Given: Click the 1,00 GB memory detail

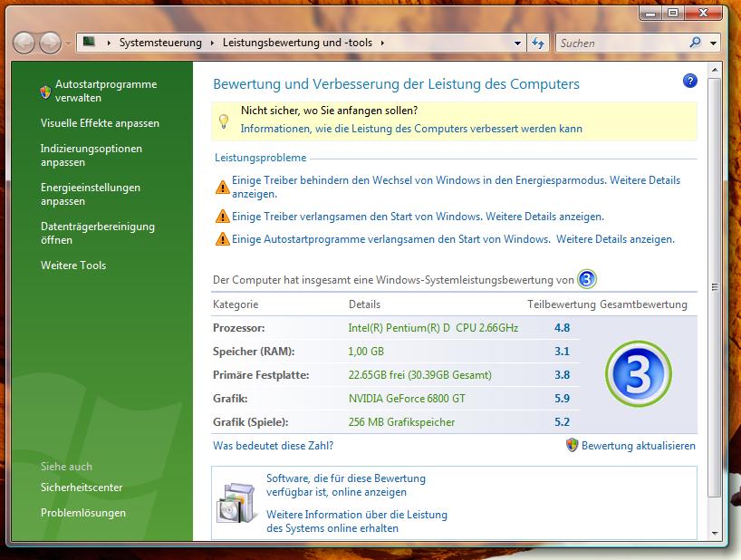Looking at the screenshot, I should pyautogui.click(x=366, y=351).
